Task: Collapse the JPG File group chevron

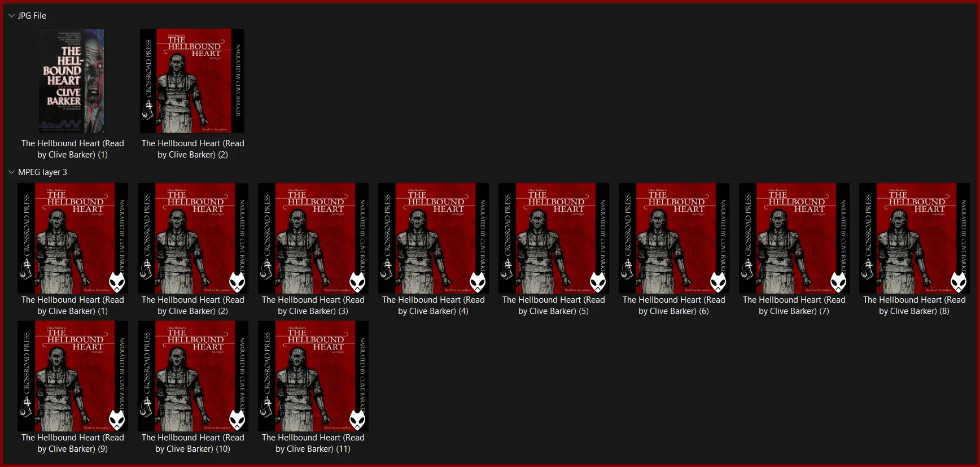Action: click(x=11, y=16)
